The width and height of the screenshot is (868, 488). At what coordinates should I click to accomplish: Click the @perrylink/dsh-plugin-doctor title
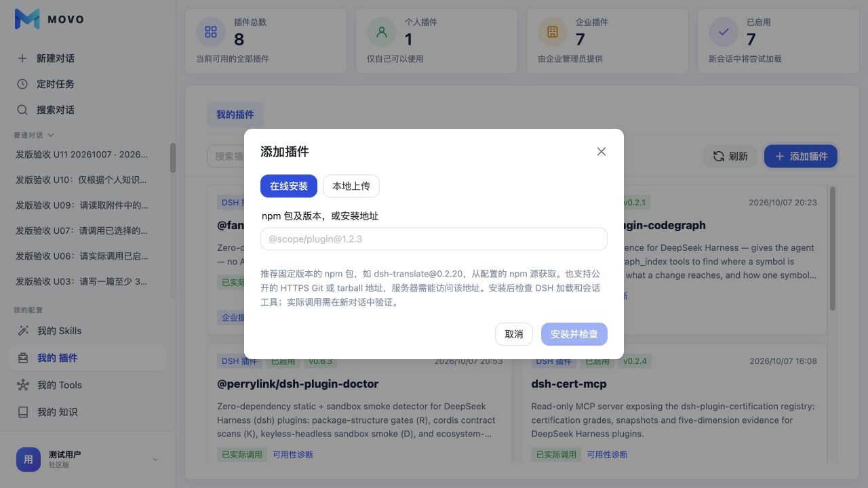pos(298,384)
